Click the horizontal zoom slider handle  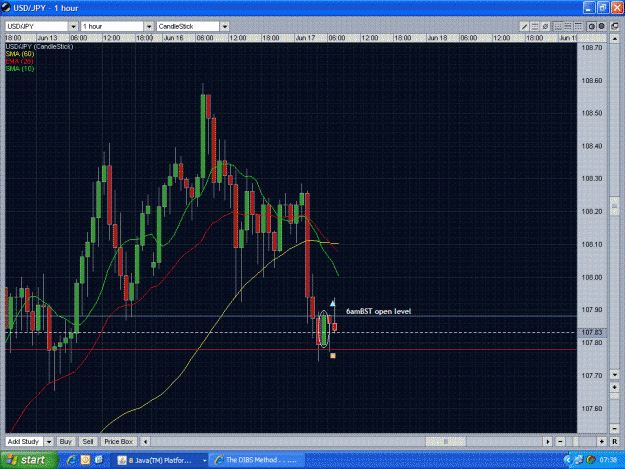pos(576,442)
